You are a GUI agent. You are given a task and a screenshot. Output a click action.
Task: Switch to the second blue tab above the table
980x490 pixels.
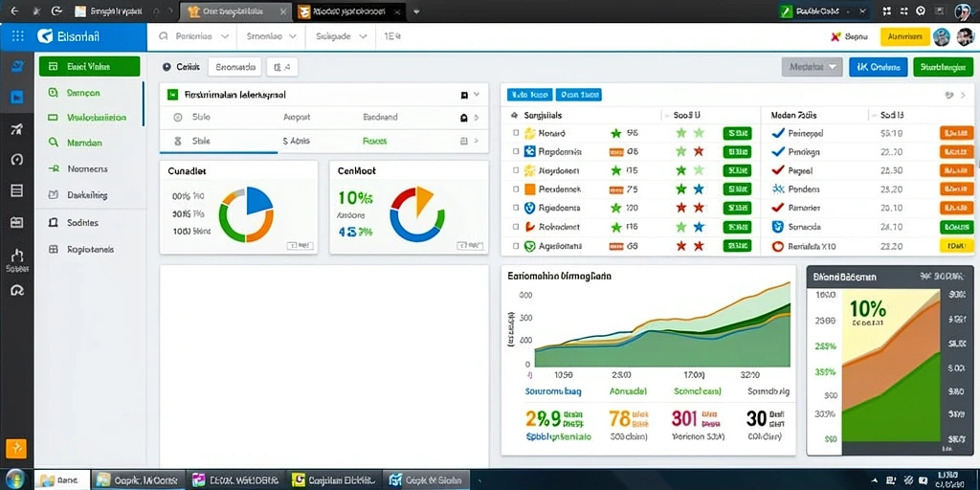[578, 95]
